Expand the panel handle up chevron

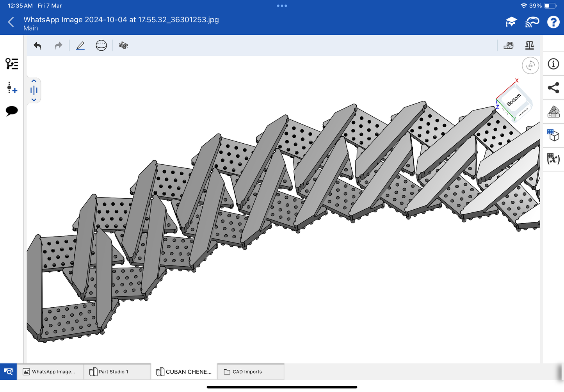(x=34, y=81)
